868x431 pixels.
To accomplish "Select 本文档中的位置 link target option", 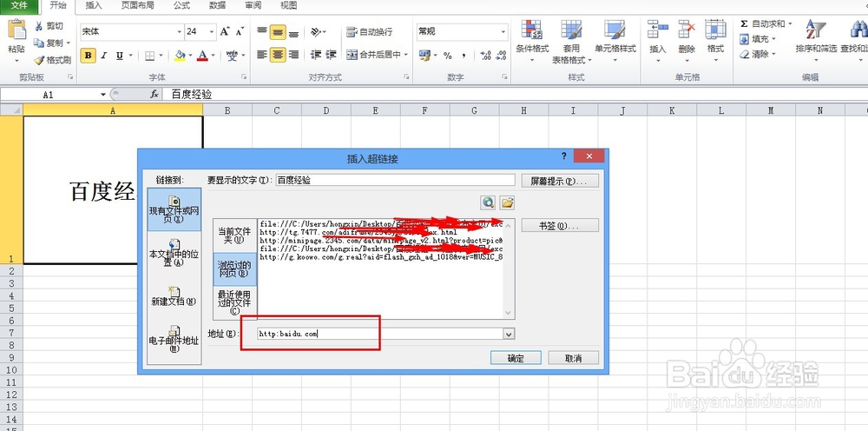I will click(x=174, y=252).
